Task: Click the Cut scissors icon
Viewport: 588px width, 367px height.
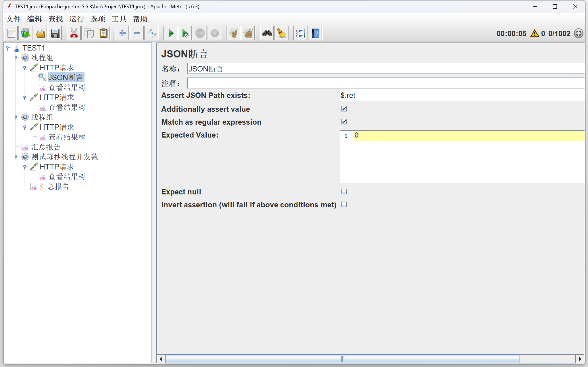Action: pos(74,33)
